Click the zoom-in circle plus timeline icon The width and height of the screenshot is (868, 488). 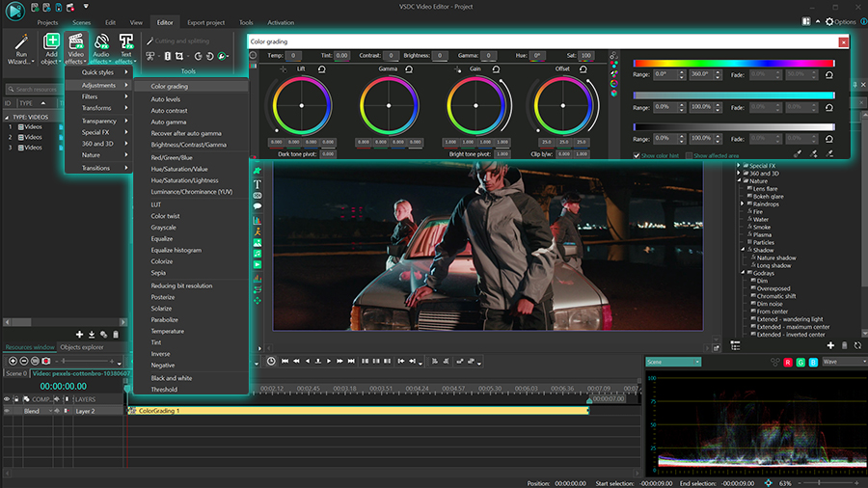13,362
